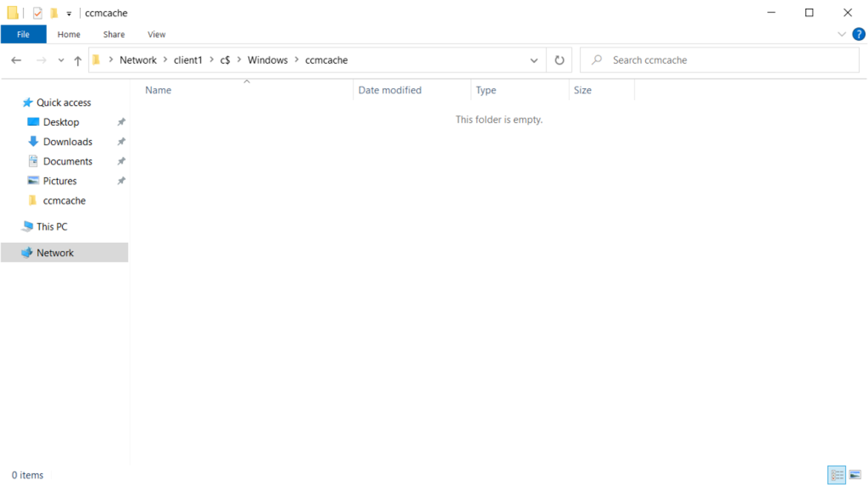Open the Share ribbon tab
Screen dimensions: 868x485
pos(114,34)
